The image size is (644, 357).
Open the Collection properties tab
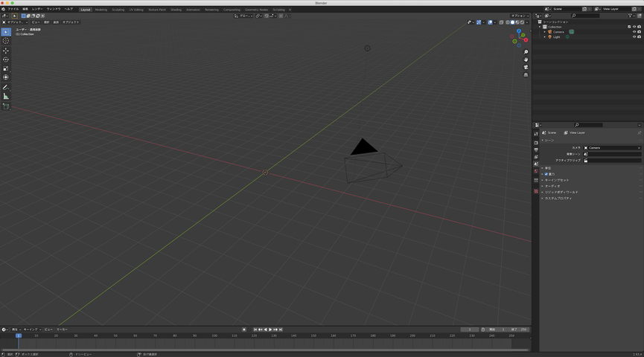(x=536, y=181)
